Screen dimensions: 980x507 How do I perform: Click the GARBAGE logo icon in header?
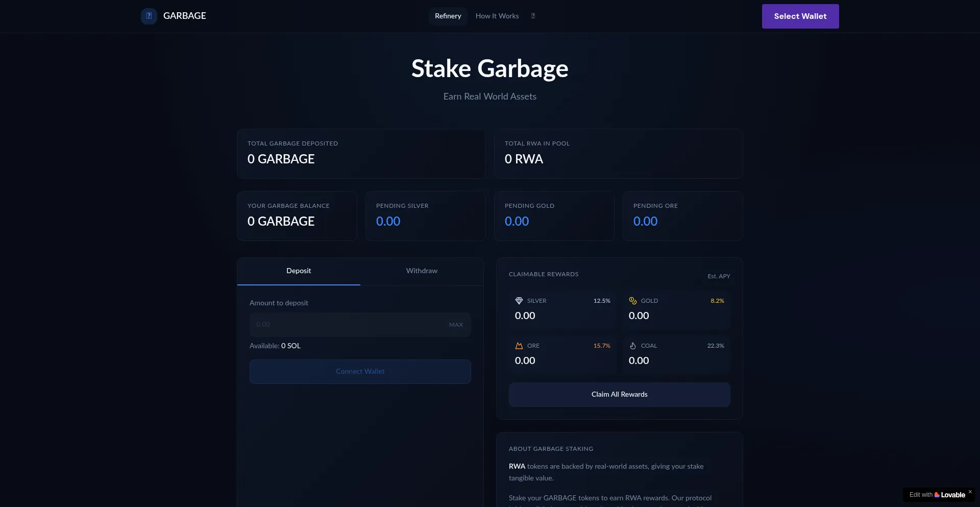click(149, 16)
